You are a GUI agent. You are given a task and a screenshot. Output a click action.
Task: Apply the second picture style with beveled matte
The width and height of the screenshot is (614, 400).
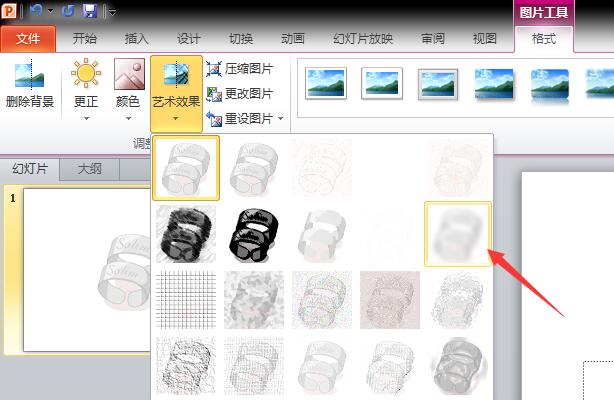click(382, 83)
